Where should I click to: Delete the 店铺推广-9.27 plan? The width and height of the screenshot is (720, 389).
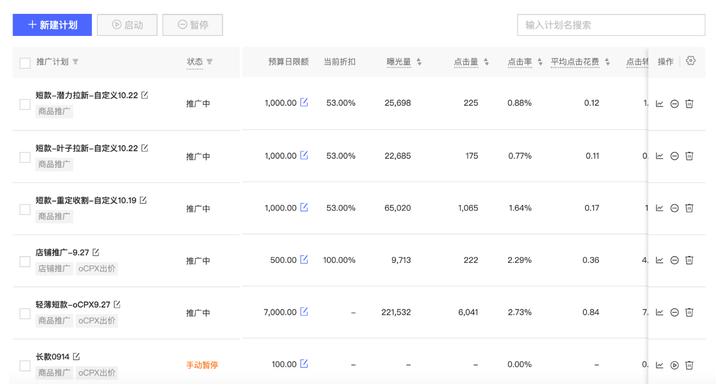pyautogui.click(x=689, y=260)
